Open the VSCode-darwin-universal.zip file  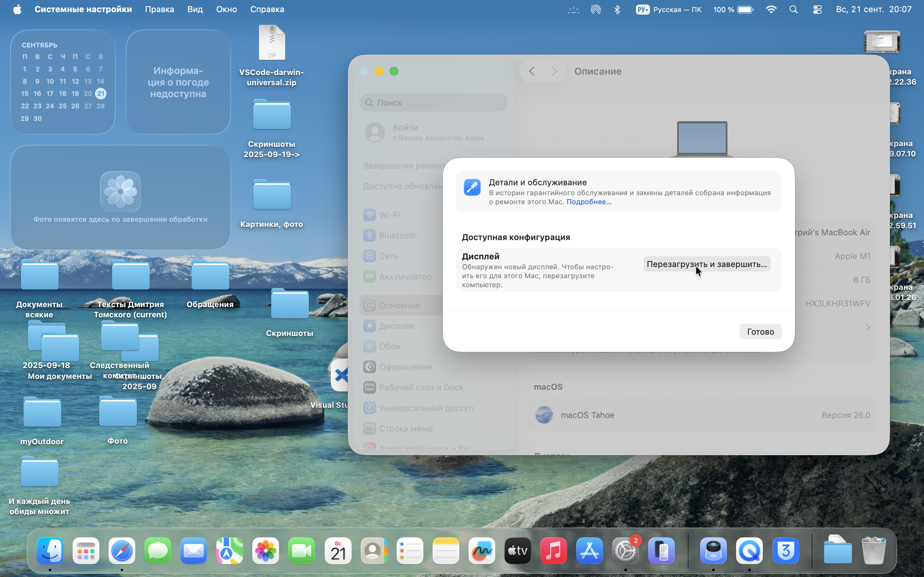272,43
